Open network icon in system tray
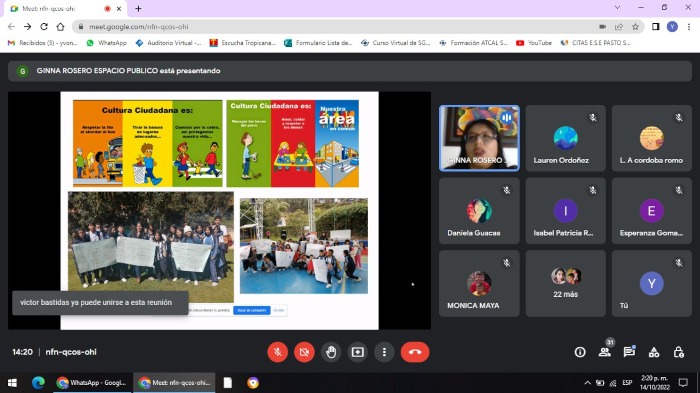This screenshot has height=393, width=700. click(613, 383)
